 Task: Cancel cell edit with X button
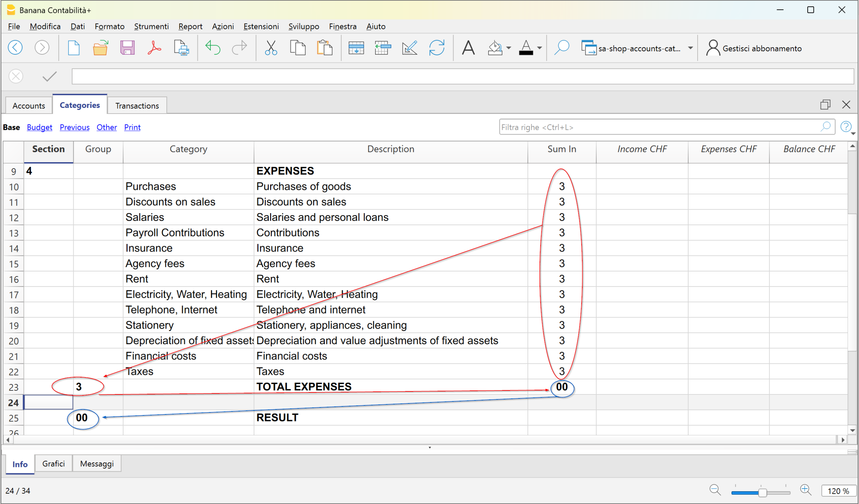16,76
